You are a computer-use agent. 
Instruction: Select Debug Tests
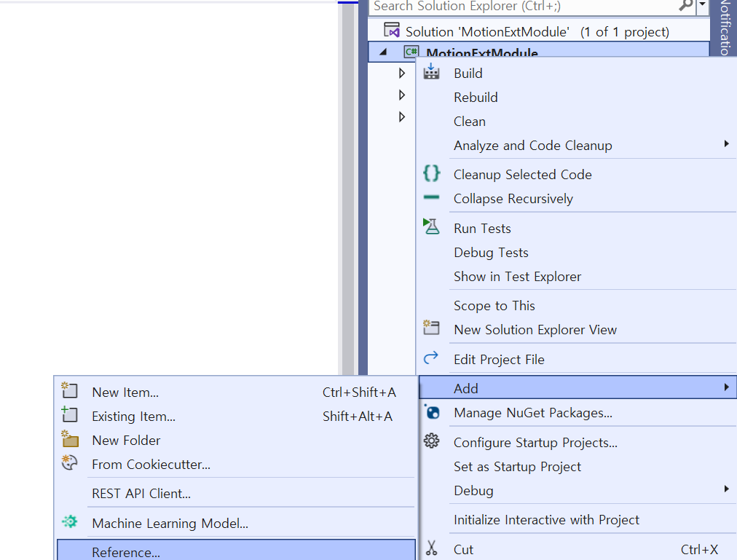(578, 253)
